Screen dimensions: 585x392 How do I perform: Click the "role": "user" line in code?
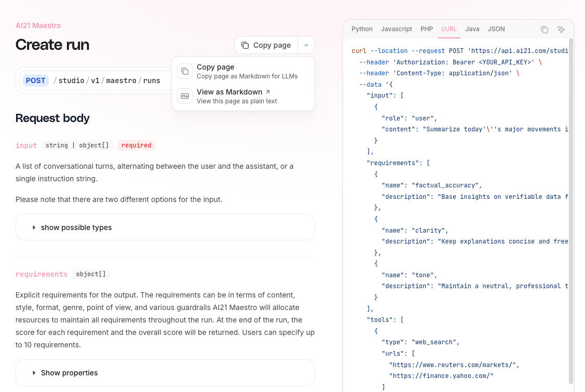(409, 118)
